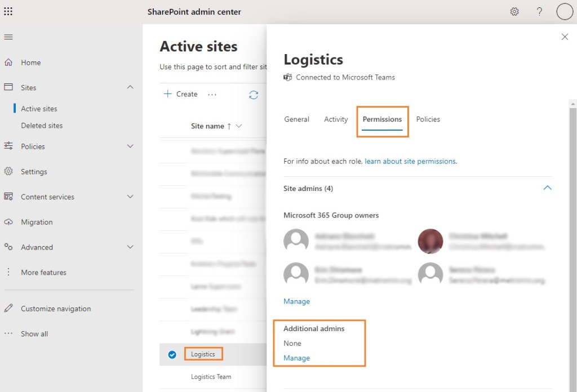Screen dimensions: 577x392
Task: Click the photo avatar of second group owner
Action: tap(430, 241)
